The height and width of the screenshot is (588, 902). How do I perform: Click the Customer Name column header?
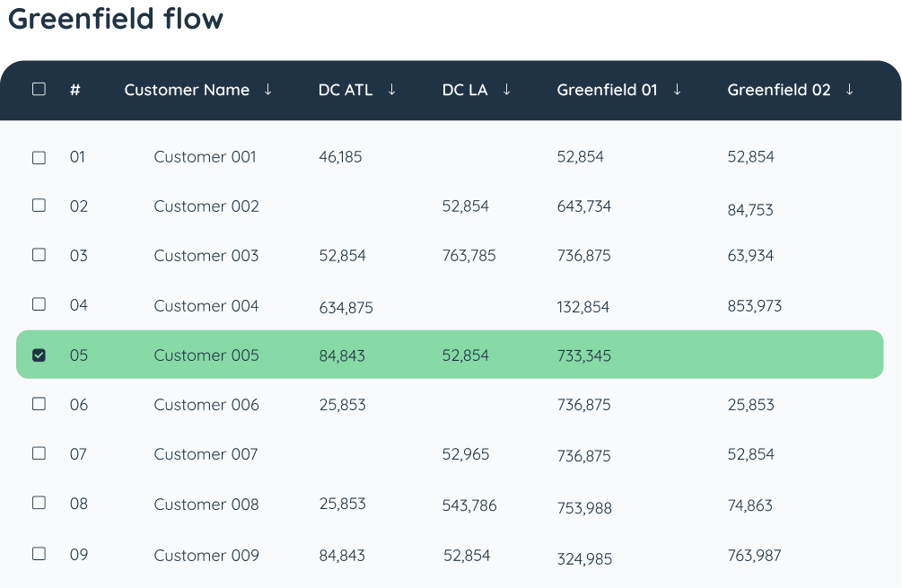click(x=187, y=90)
